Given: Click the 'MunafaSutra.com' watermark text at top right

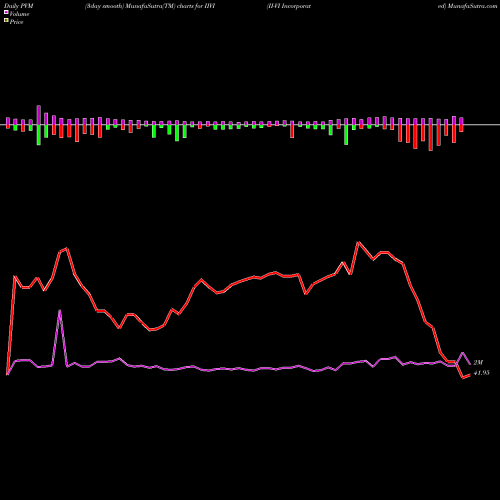Looking at the screenshot, I should (473, 6).
